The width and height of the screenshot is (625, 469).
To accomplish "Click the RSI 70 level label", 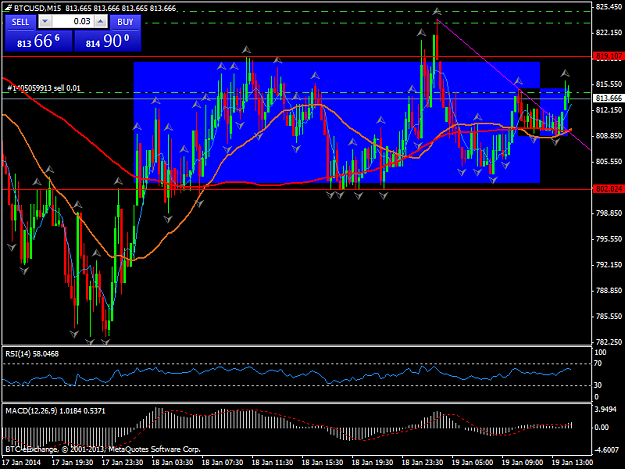I will [598, 363].
